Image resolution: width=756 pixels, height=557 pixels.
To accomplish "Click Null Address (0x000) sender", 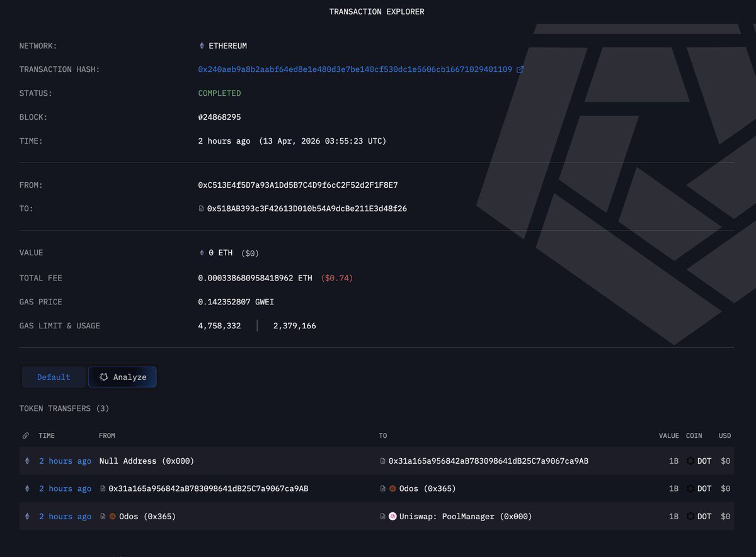I will click(x=146, y=461).
